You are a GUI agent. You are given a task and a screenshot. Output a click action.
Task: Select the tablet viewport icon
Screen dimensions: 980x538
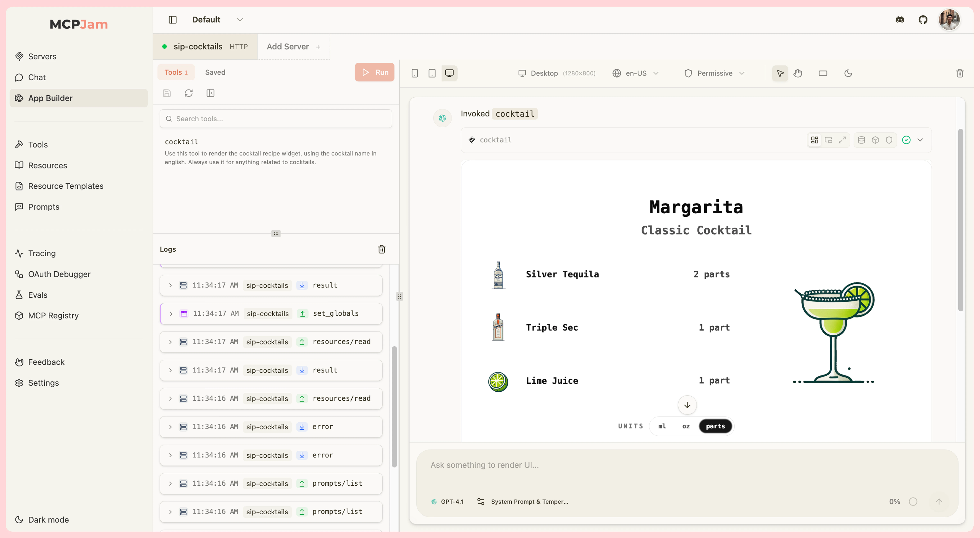[432, 73]
